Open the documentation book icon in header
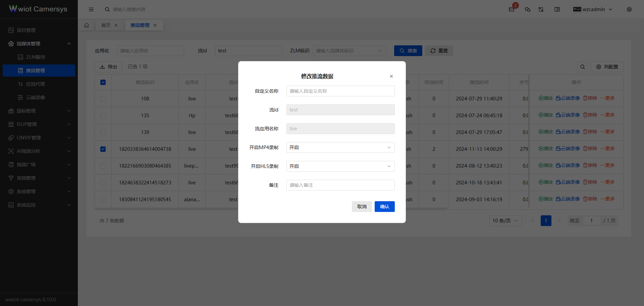This screenshot has width=644, height=306. click(x=557, y=9)
